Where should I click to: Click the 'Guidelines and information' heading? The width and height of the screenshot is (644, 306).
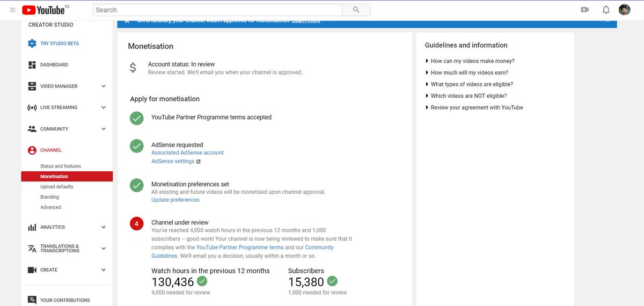(x=466, y=46)
